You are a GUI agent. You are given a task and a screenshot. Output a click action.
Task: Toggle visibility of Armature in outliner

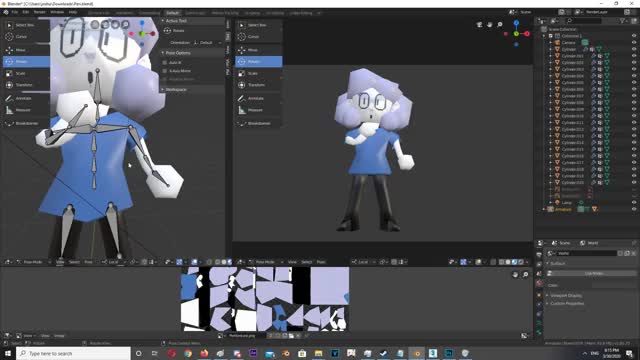click(x=634, y=209)
